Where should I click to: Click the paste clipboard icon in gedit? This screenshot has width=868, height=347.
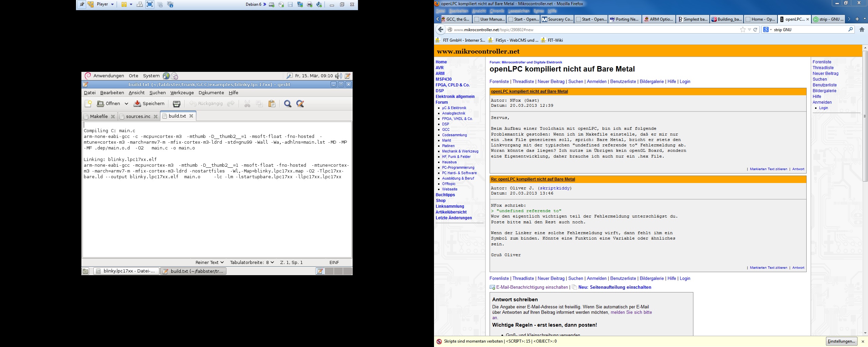point(272,104)
